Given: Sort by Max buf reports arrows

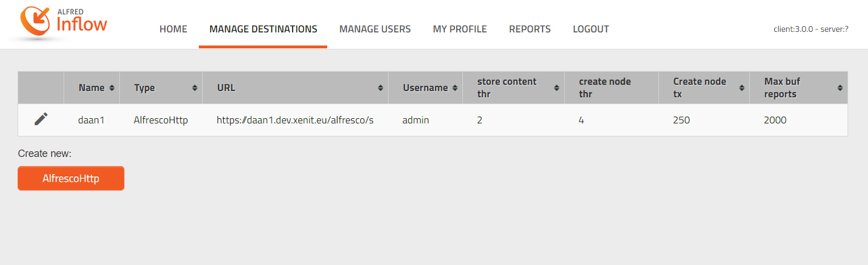Looking at the screenshot, I should tap(840, 88).
